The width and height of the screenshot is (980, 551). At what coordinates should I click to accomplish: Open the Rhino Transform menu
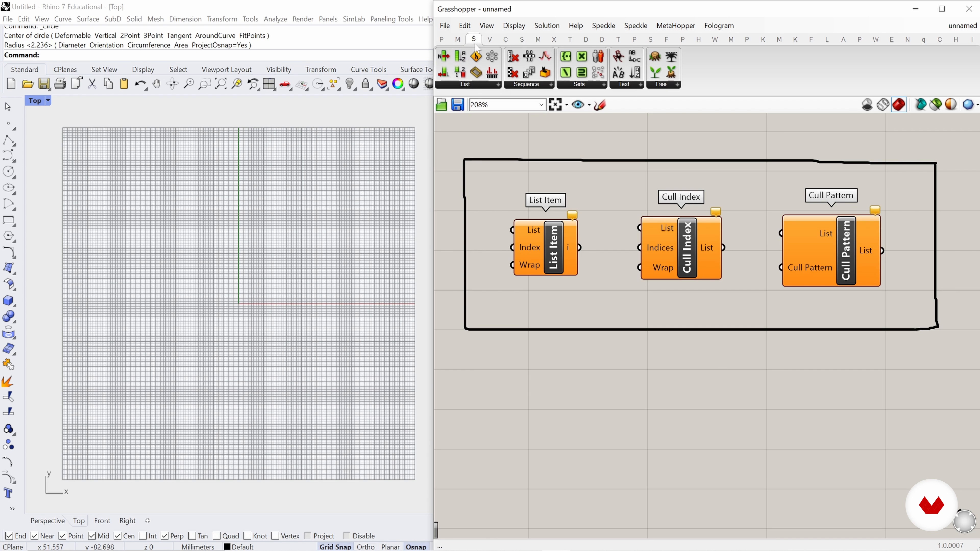(222, 19)
